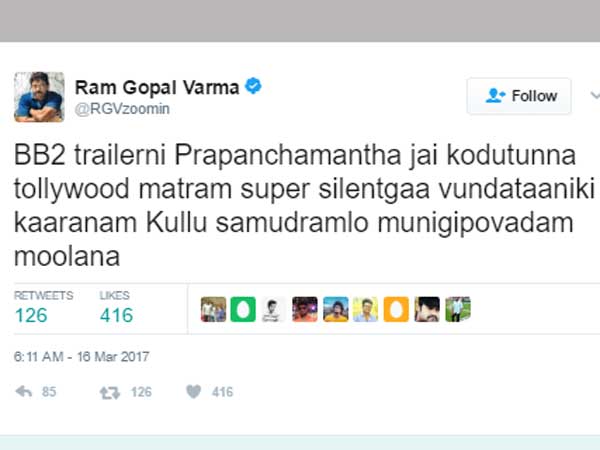The image size is (600, 450).
Task: Open the third liker's sketch avatar
Action: [274, 309]
